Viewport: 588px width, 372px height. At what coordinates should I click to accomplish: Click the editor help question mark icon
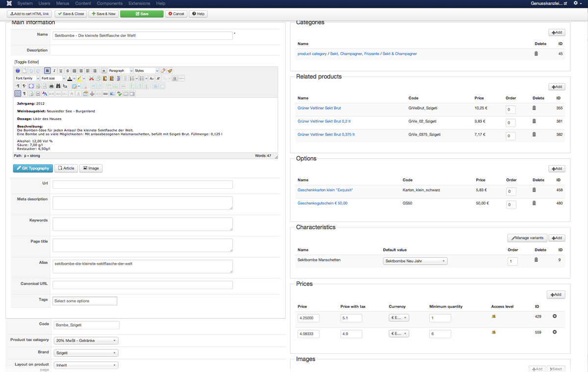click(x=18, y=71)
